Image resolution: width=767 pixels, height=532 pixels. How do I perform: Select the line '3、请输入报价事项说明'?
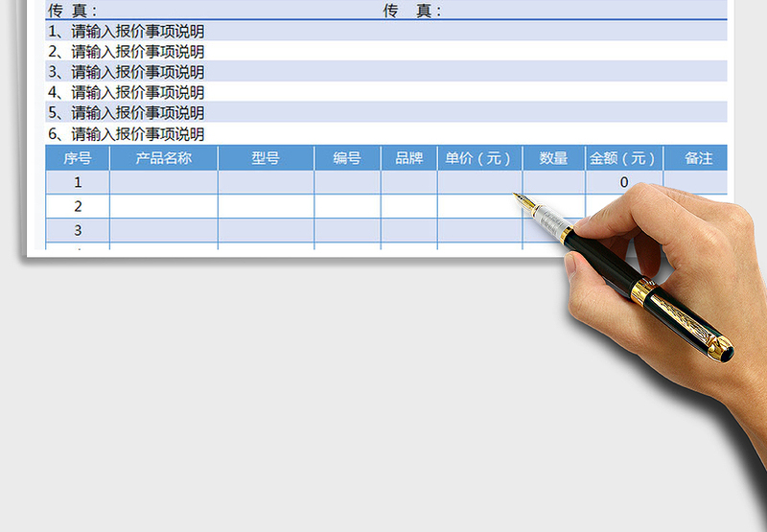tap(127, 72)
